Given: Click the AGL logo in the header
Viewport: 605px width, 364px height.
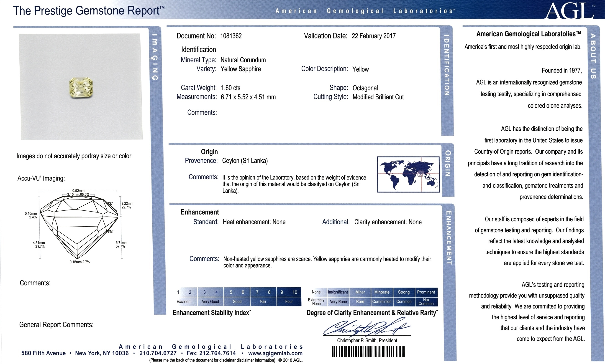Looking at the screenshot, I should tap(570, 11).
